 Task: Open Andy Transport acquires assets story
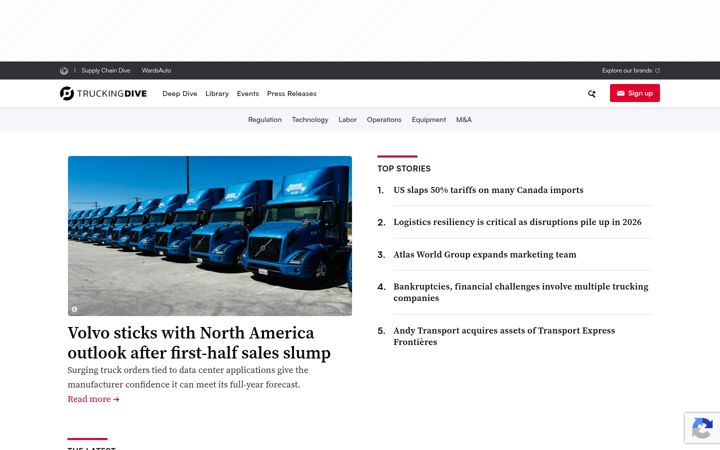pos(504,336)
